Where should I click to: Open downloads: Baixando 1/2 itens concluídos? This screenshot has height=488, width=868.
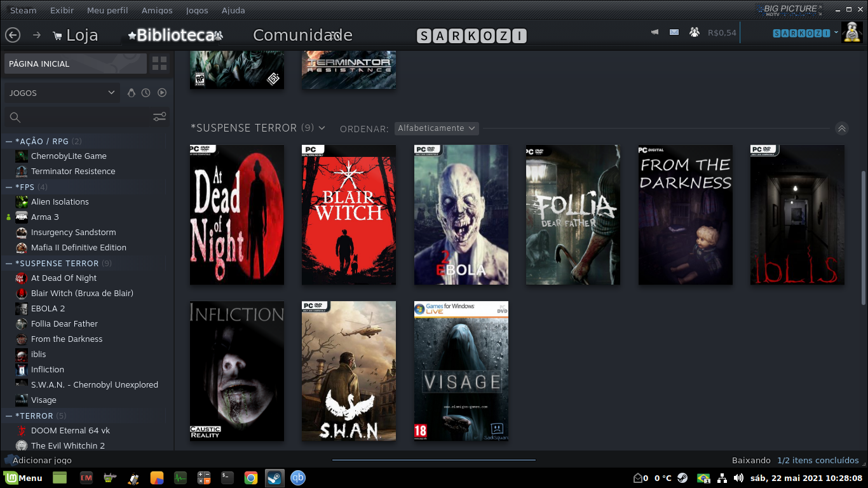click(795, 460)
